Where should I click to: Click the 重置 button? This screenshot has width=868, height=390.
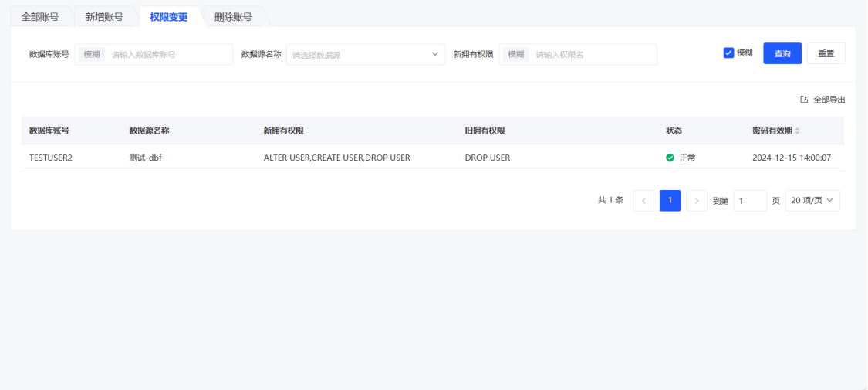(826, 54)
